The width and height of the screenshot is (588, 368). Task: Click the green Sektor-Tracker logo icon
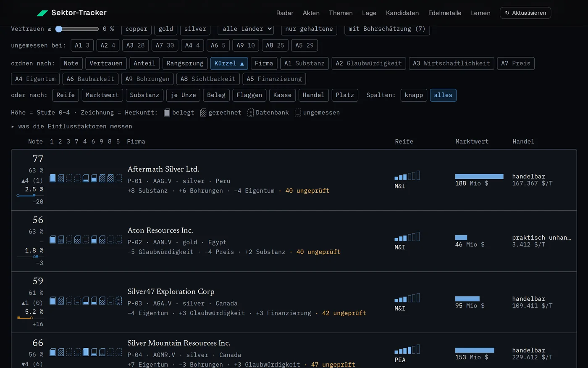pyautogui.click(x=42, y=13)
